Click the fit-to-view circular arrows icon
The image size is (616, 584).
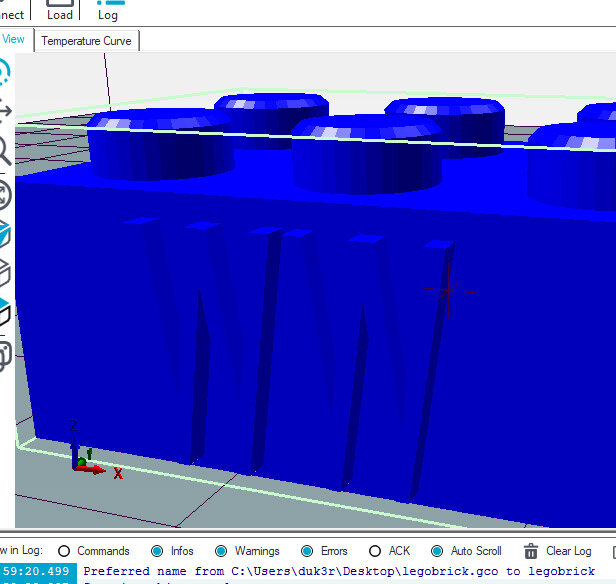tap(5, 195)
